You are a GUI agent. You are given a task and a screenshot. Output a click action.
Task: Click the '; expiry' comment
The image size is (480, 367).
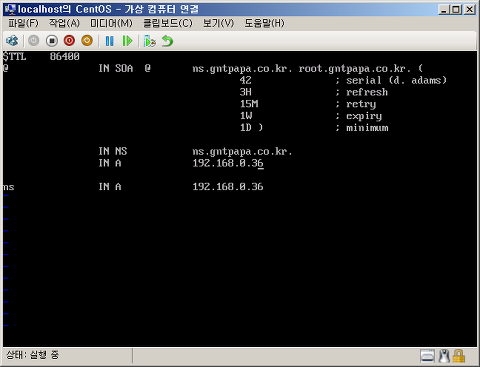coord(359,116)
